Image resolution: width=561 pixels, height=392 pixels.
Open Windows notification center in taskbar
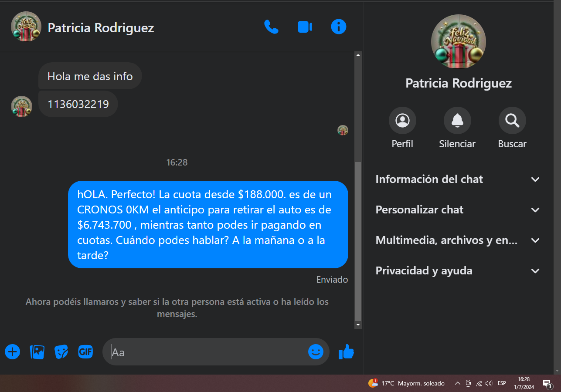click(547, 383)
